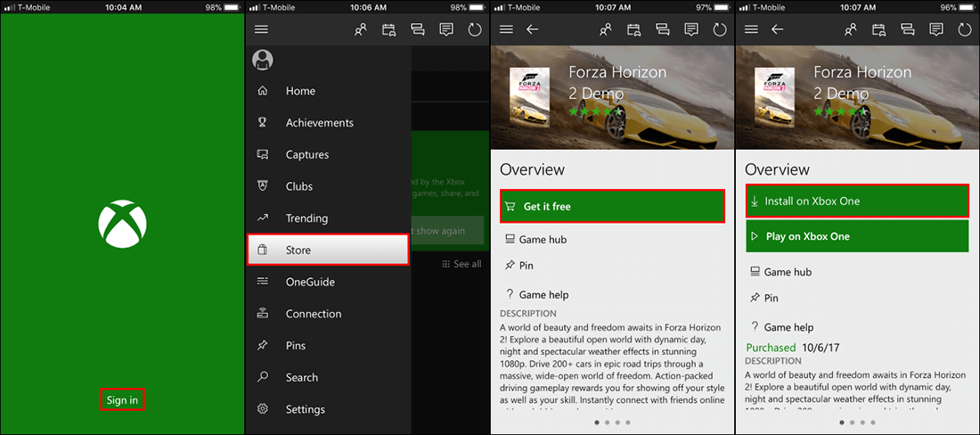Tap refresh icon on the Get it free screen
The image size is (980, 435).
(720, 29)
